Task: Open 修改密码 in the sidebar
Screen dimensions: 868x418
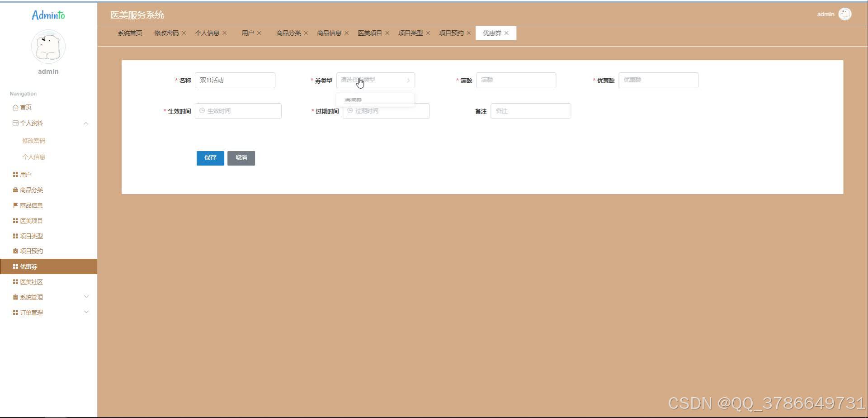Action: click(x=34, y=141)
